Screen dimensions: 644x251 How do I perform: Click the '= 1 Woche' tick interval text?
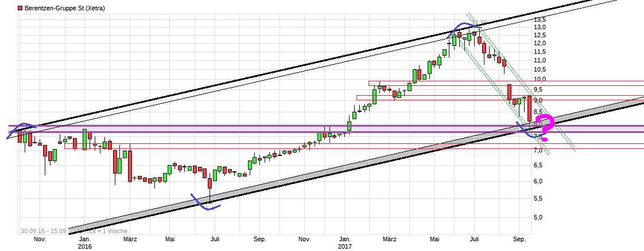pyautogui.click(x=112, y=232)
